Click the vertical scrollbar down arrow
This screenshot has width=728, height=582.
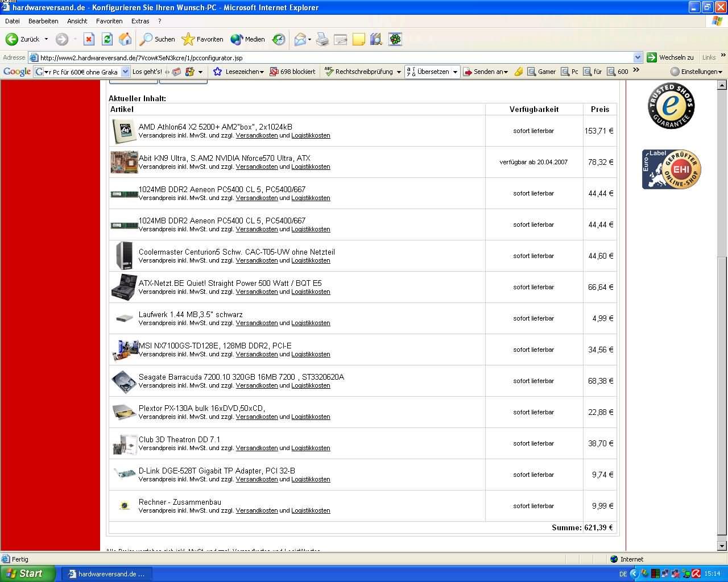722,546
